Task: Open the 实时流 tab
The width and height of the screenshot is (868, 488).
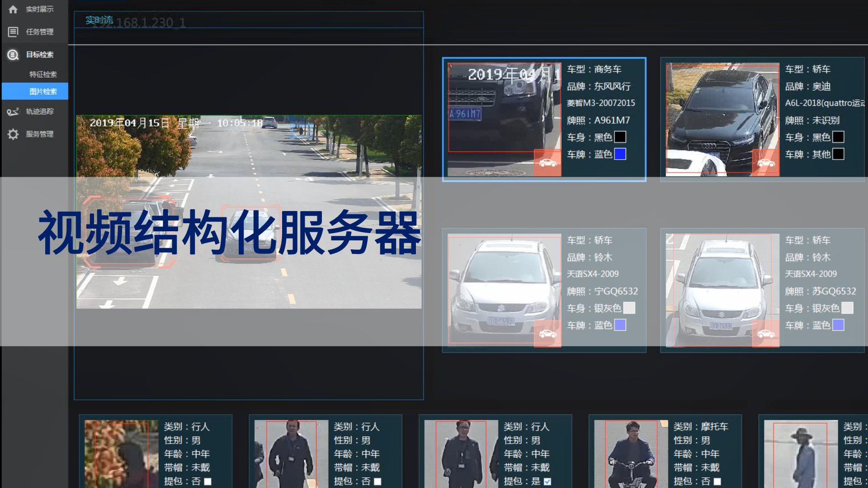Action: pyautogui.click(x=99, y=20)
